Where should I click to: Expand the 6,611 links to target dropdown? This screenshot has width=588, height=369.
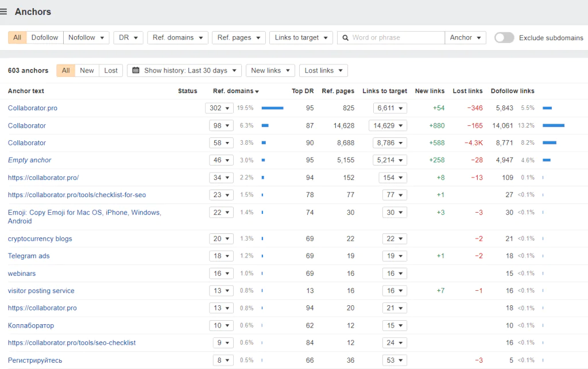tap(390, 108)
